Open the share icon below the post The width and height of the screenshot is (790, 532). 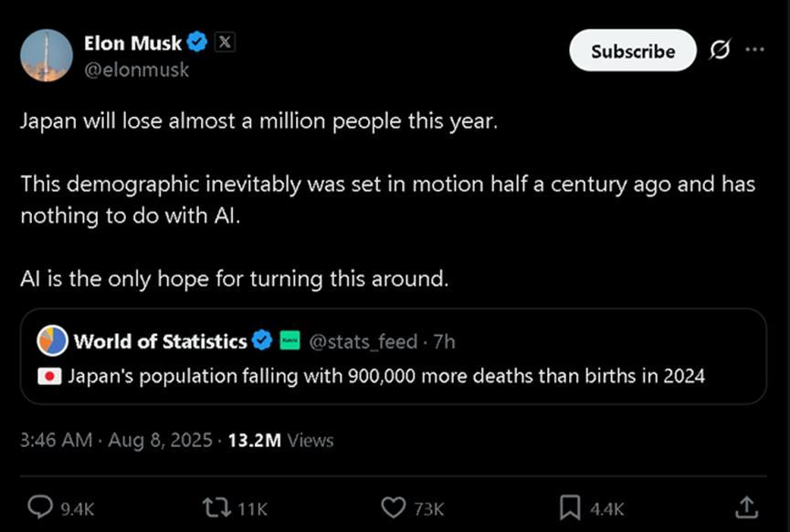(x=746, y=507)
